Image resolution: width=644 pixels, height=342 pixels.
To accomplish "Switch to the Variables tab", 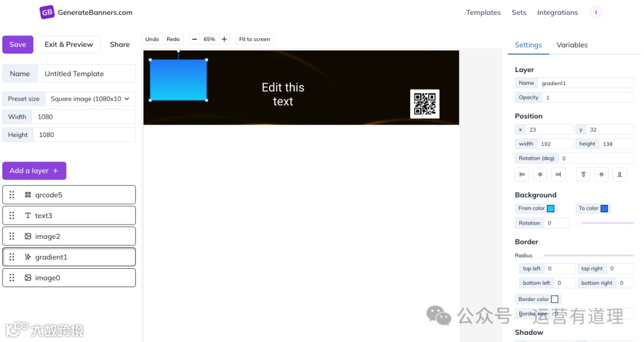I will point(572,45).
